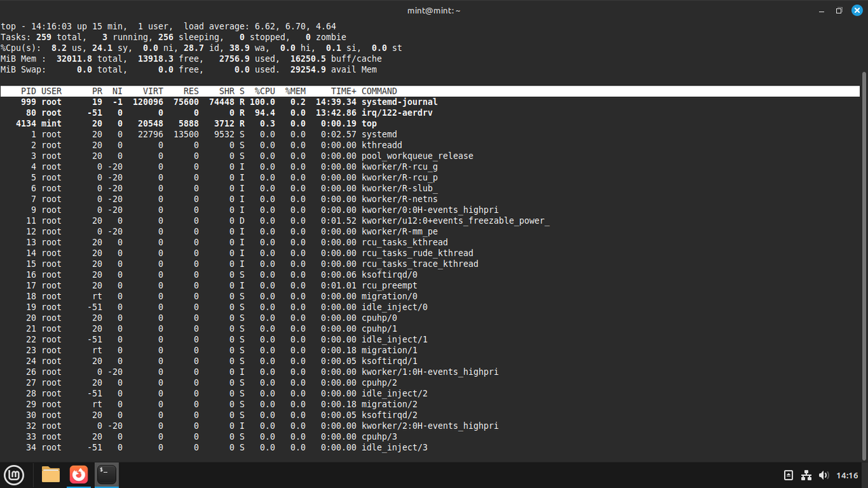Viewport: 868px width, 488px height.
Task: Click the Tasks 259 total line
Action: point(174,37)
